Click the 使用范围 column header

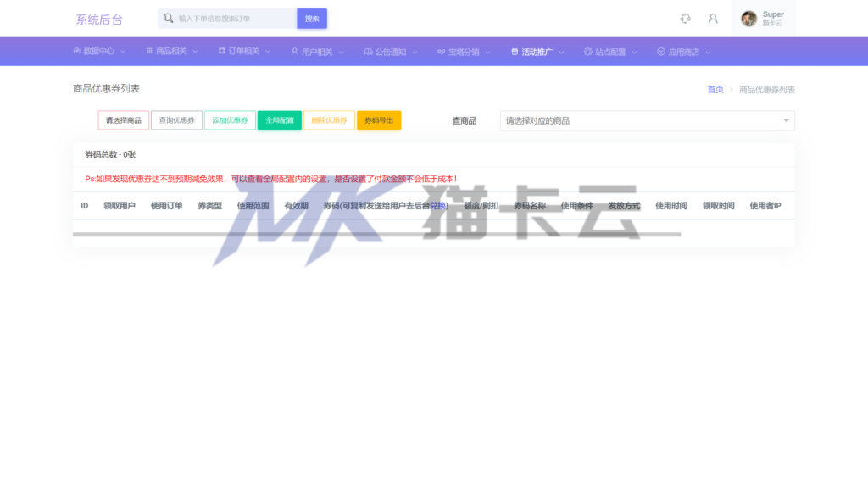tap(253, 206)
